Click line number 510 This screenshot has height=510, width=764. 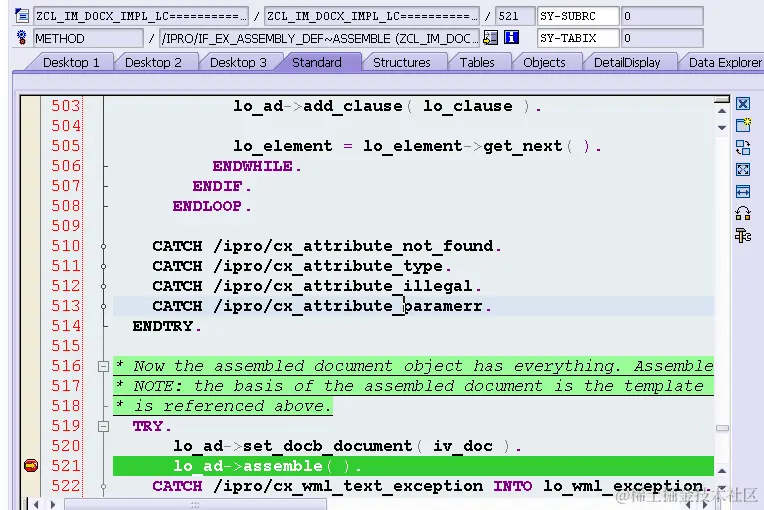pos(66,246)
